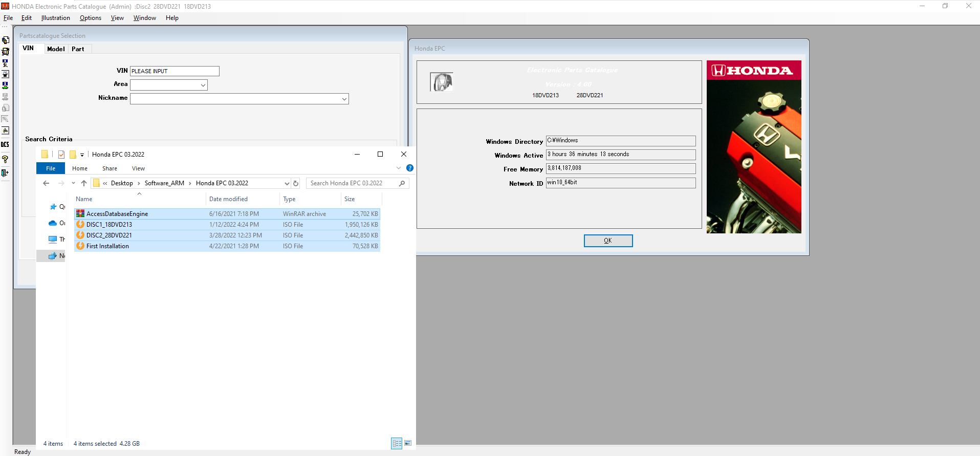Open the Edit menu
This screenshot has height=456, width=980.
27,18
